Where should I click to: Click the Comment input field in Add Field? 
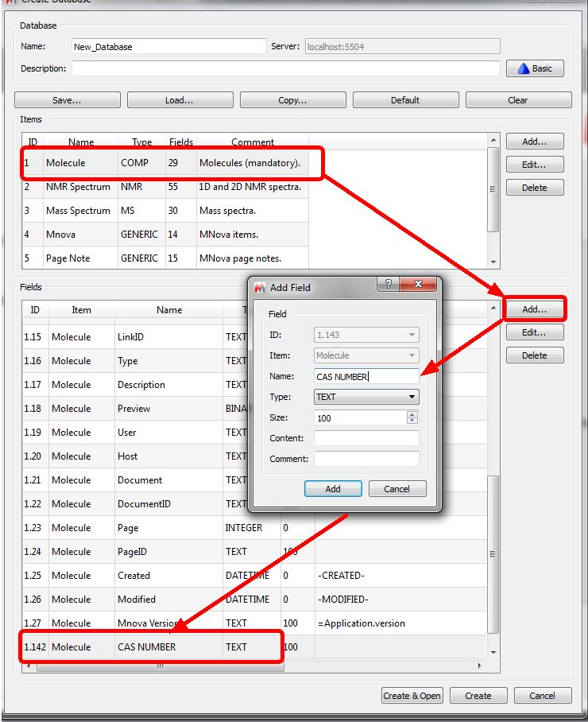coord(366,459)
